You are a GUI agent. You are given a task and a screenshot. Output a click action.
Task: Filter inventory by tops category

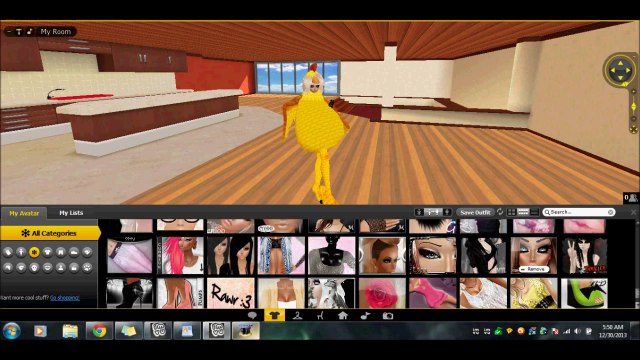(x=48, y=252)
